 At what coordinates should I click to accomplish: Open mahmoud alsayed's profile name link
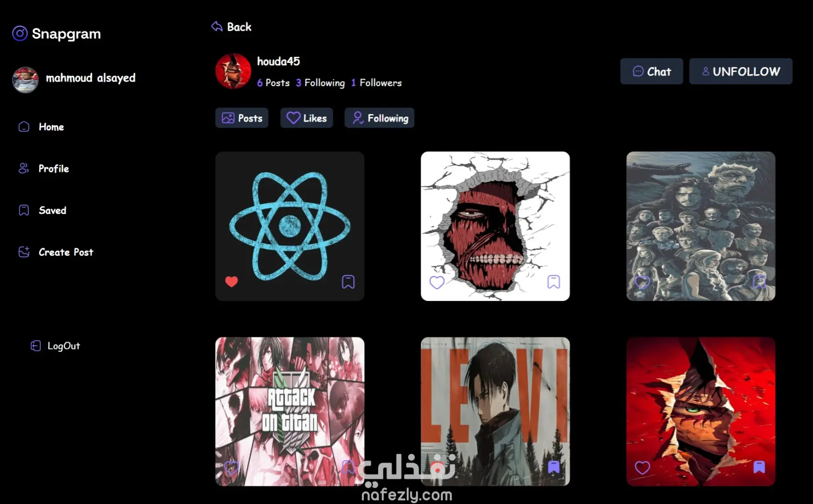click(x=90, y=78)
